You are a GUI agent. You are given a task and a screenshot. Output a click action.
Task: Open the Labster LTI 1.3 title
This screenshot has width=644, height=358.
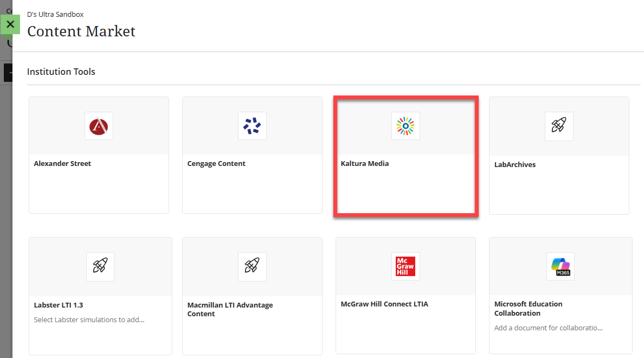[x=59, y=305]
